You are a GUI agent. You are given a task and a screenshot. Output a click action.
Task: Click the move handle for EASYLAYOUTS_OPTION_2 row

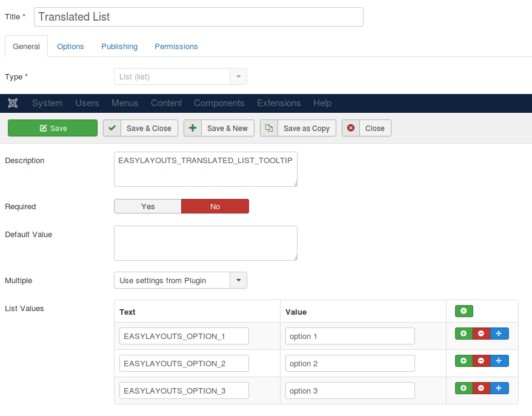point(499,361)
